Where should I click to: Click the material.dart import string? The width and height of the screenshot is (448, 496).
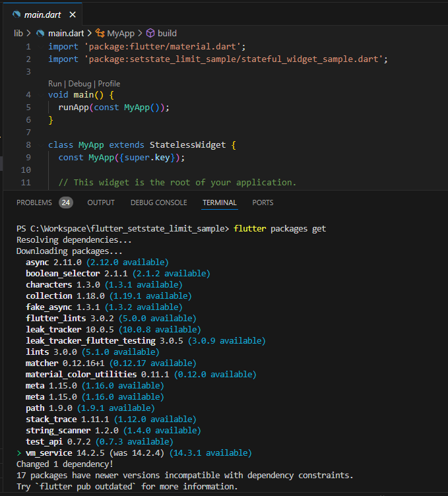tap(162, 47)
